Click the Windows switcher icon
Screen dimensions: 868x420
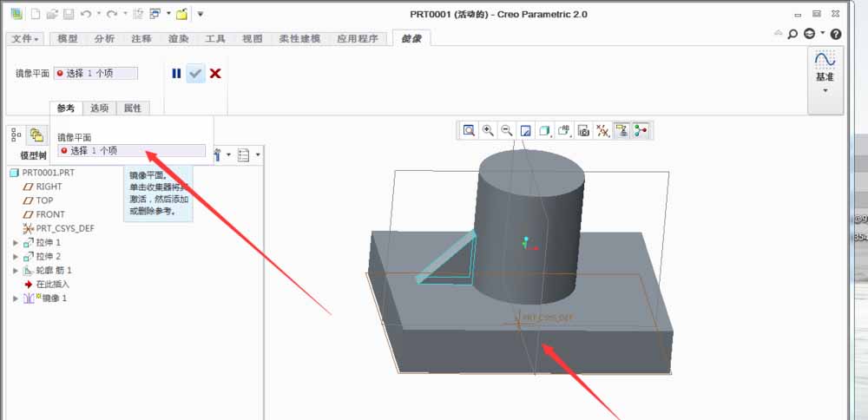[155, 14]
